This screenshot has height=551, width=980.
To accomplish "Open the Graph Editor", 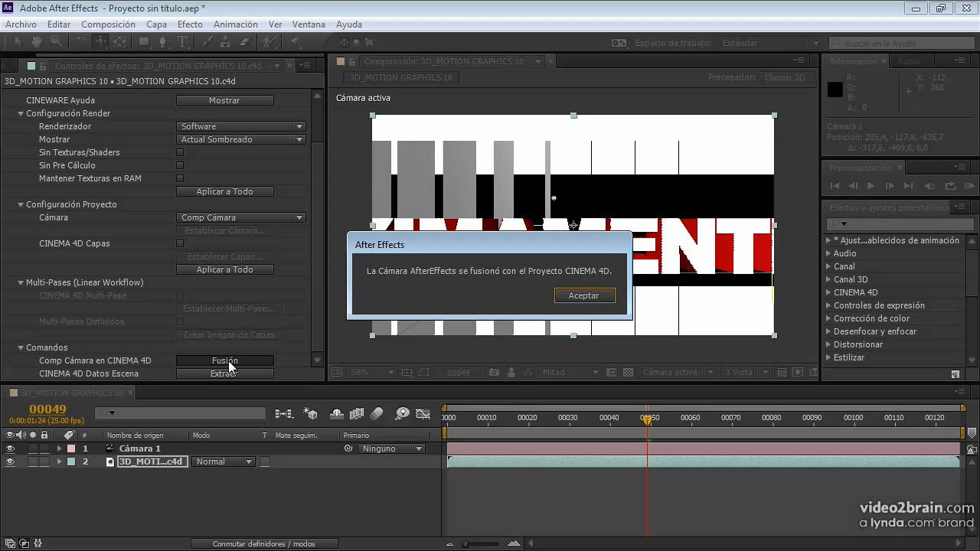I will [423, 414].
